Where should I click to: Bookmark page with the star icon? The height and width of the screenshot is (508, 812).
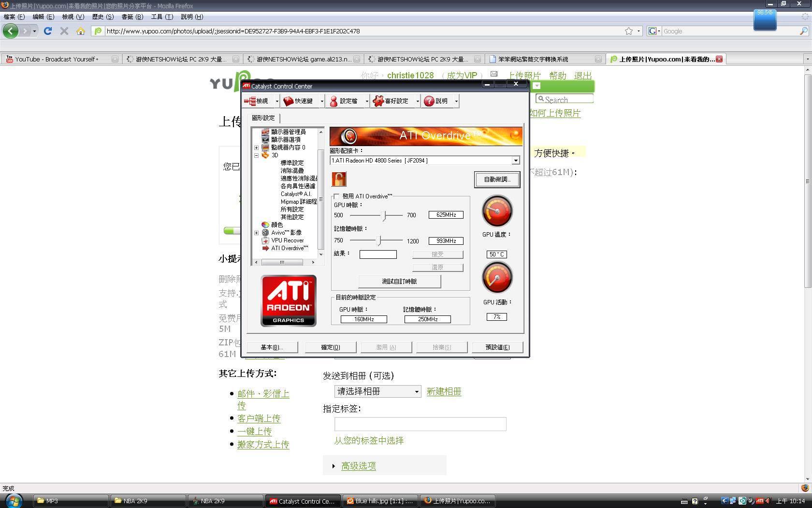[628, 31]
